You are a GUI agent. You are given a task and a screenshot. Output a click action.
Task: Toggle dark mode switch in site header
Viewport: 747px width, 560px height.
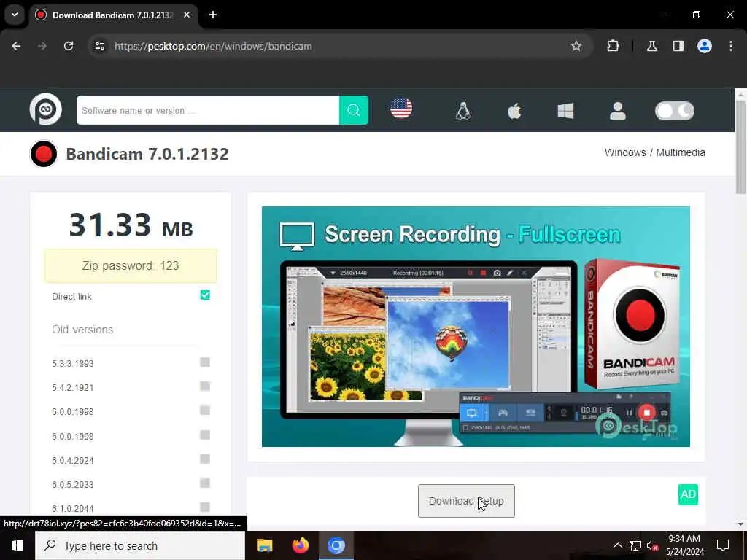coord(675,111)
